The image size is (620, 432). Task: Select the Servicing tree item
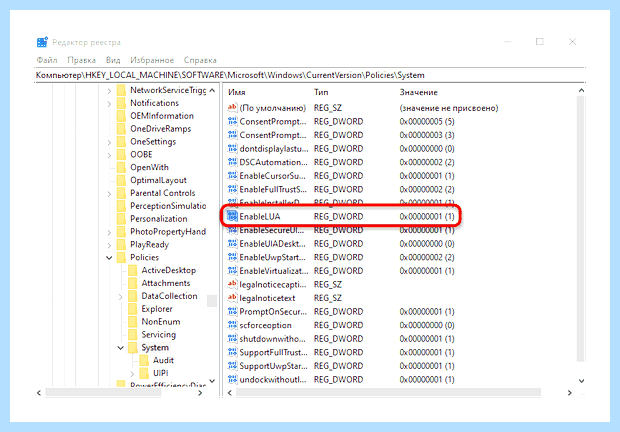[159, 335]
